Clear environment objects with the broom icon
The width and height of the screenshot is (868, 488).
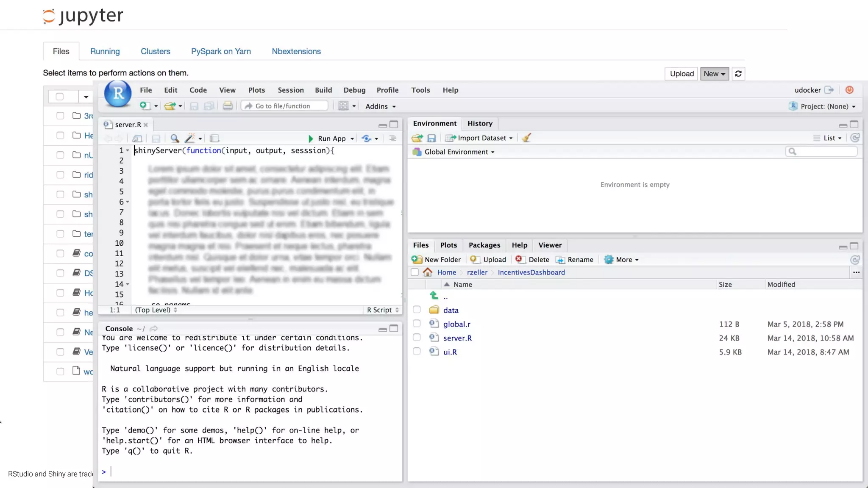tap(526, 138)
